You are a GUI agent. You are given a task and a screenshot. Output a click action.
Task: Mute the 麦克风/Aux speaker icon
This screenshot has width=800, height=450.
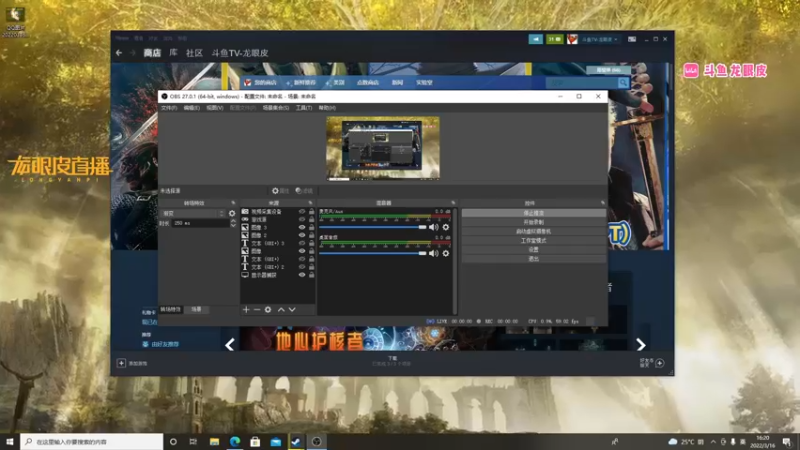[x=434, y=227]
